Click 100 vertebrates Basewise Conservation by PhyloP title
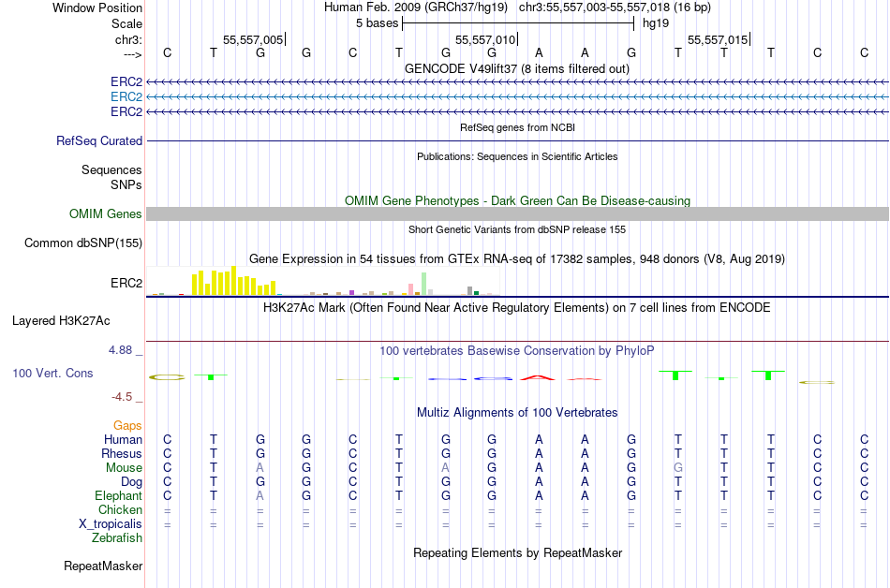 click(x=517, y=351)
